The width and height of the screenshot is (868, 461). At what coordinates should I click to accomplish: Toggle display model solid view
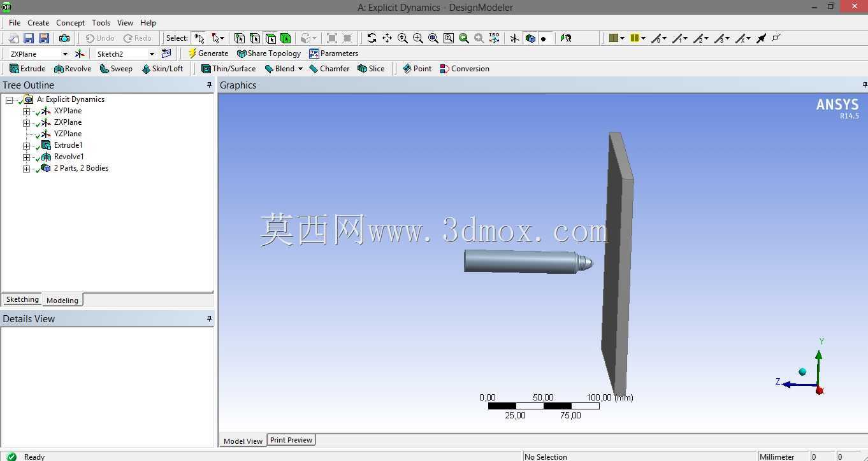tap(530, 38)
